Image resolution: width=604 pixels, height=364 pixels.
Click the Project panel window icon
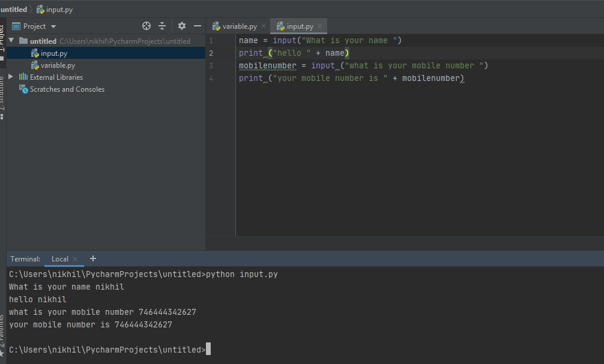click(16, 26)
